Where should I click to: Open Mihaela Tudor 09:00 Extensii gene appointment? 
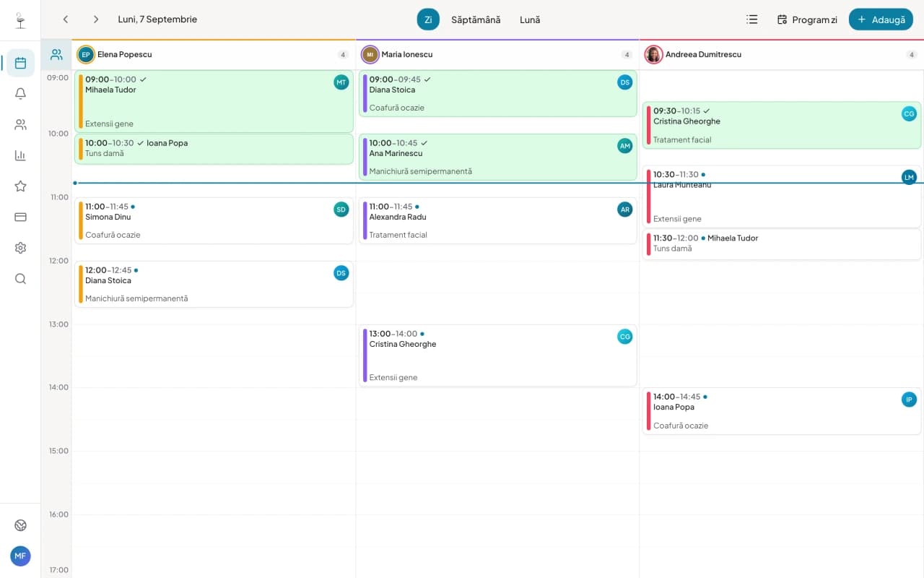[x=214, y=101]
